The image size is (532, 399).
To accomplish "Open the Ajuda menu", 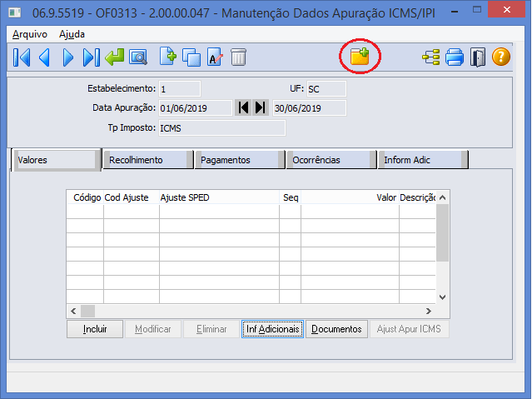I will click(x=72, y=34).
